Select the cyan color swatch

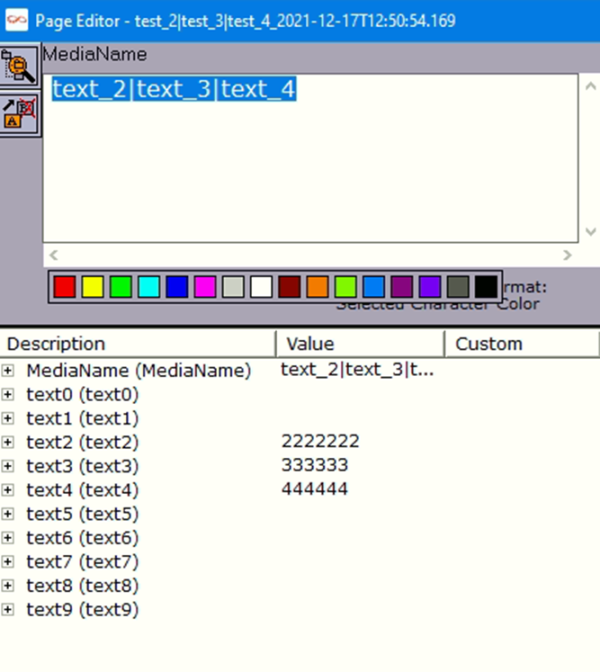(x=149, y=287)
